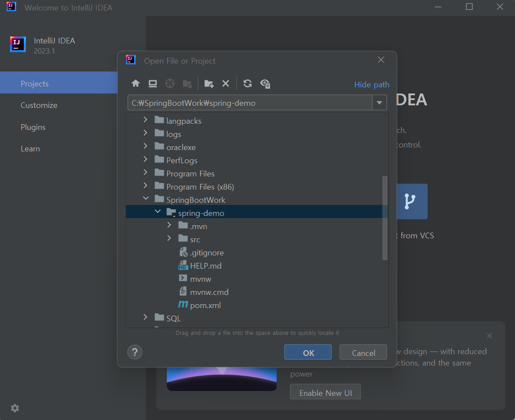Open the Learn tab
The width and height of the screenshot is (515, 420).
30,149
